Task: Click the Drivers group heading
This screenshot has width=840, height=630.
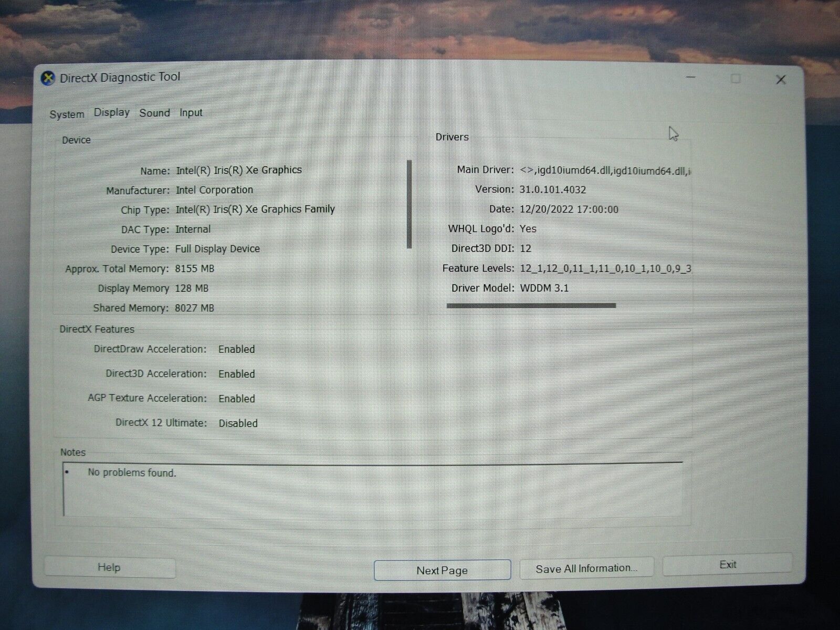Action: point(452,137)
